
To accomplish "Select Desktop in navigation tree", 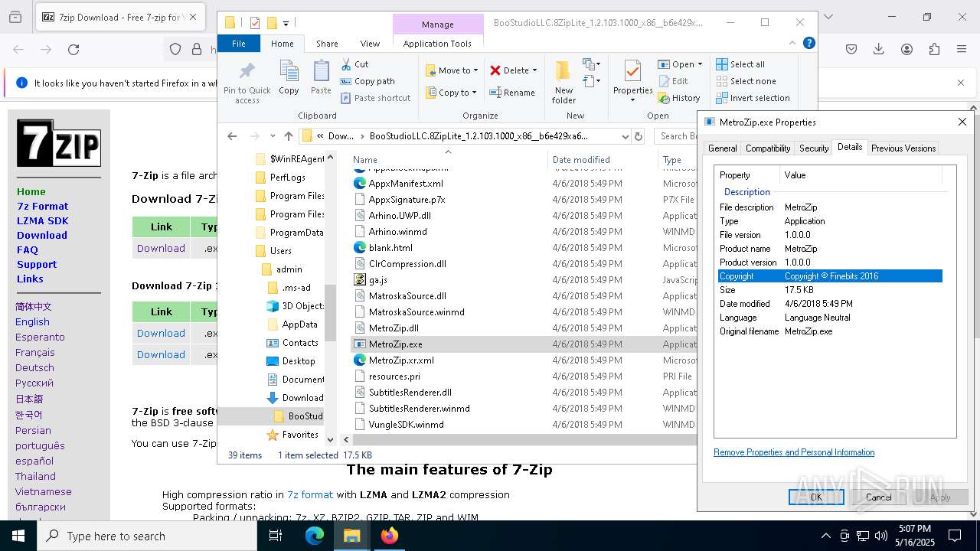I will click(298, 361).
